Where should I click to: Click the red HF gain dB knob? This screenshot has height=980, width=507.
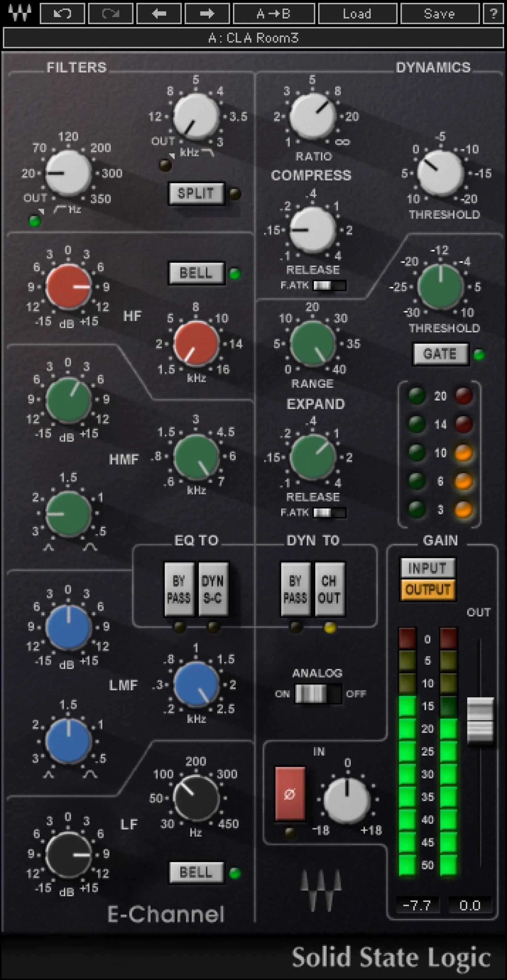coord(69,286)
